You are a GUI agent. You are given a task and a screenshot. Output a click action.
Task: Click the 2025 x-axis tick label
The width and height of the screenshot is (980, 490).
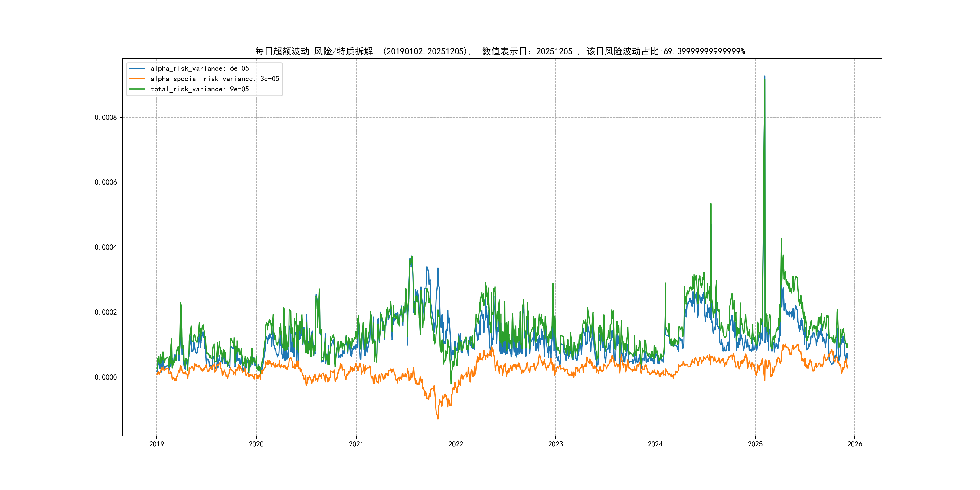tap(755, 444)
